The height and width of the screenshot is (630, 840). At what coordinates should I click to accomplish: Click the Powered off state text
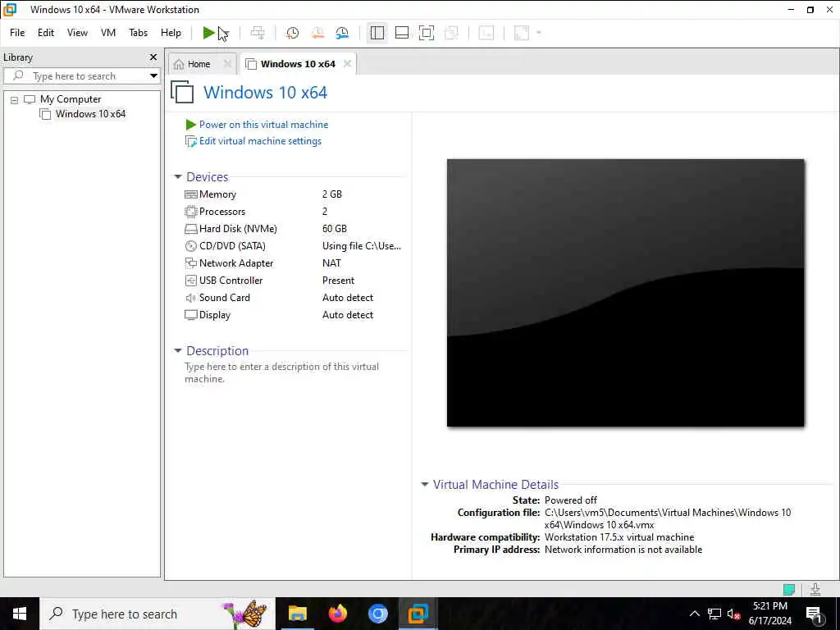571,500
